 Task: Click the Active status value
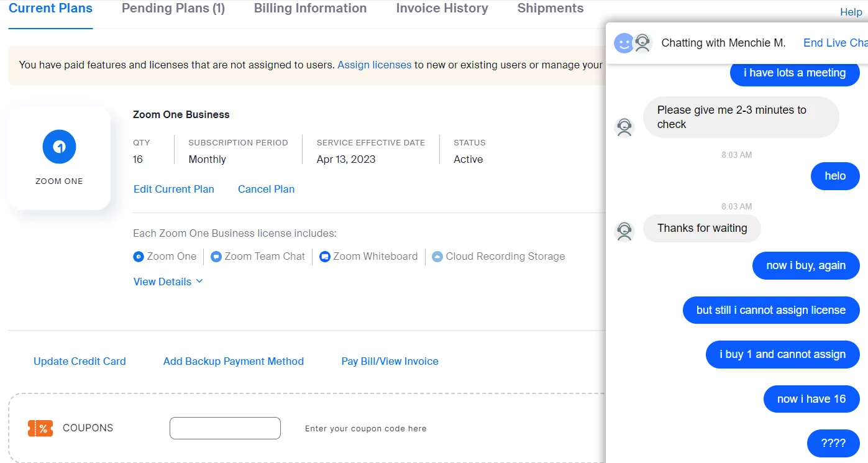coord(468,159)
